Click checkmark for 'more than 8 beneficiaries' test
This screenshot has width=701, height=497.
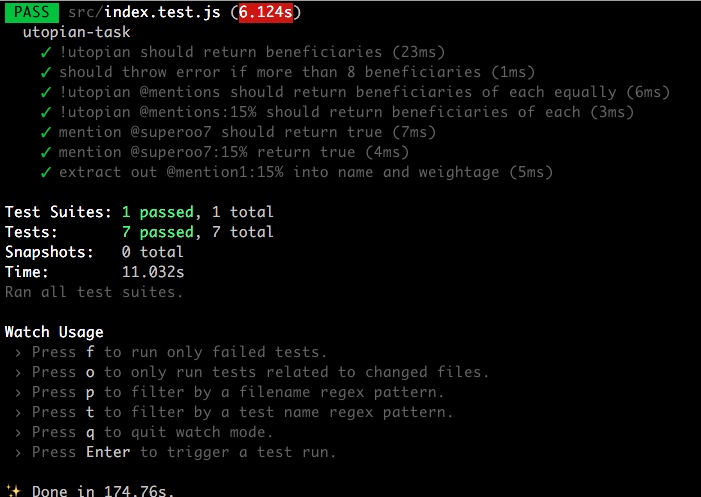[46, 72]
